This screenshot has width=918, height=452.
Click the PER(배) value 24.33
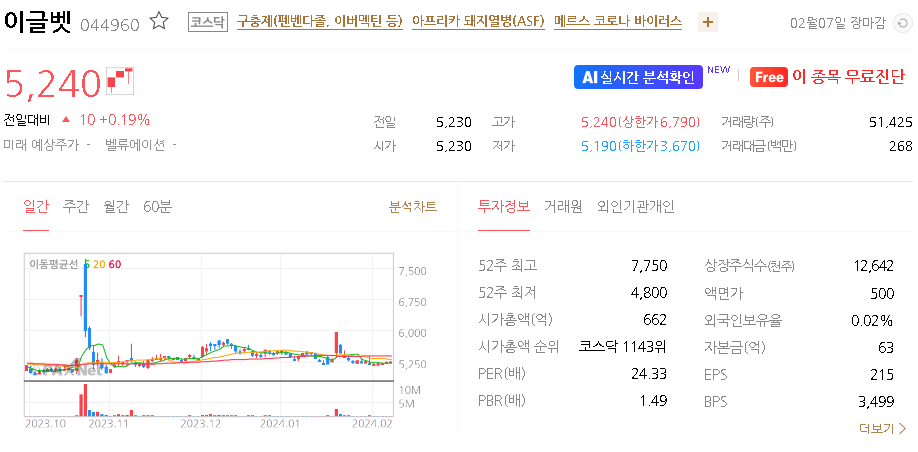[649, 374]
